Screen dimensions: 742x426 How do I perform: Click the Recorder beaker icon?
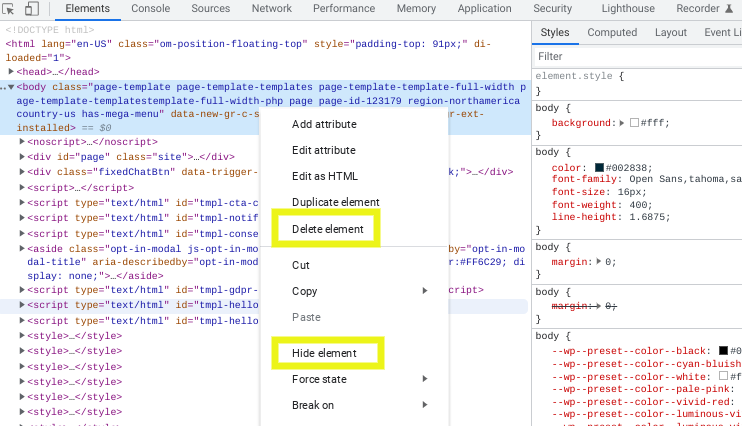pyautogui.click(x=729, y=9)
